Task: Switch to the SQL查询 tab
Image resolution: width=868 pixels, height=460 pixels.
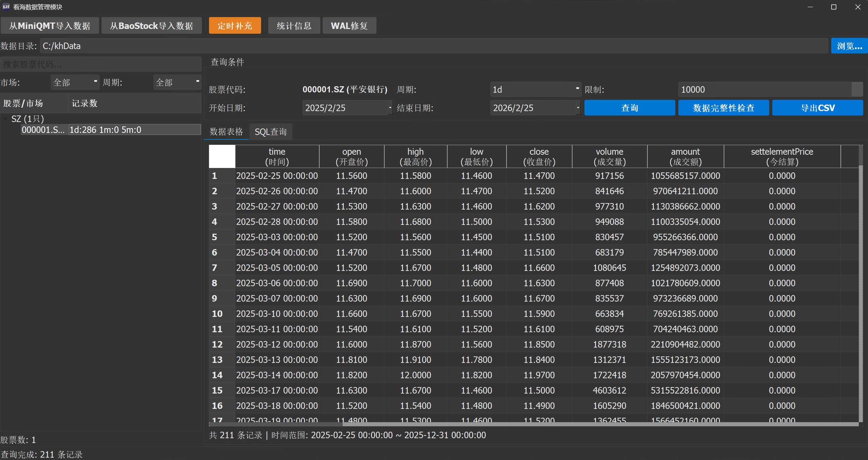Action: [271, 132]
